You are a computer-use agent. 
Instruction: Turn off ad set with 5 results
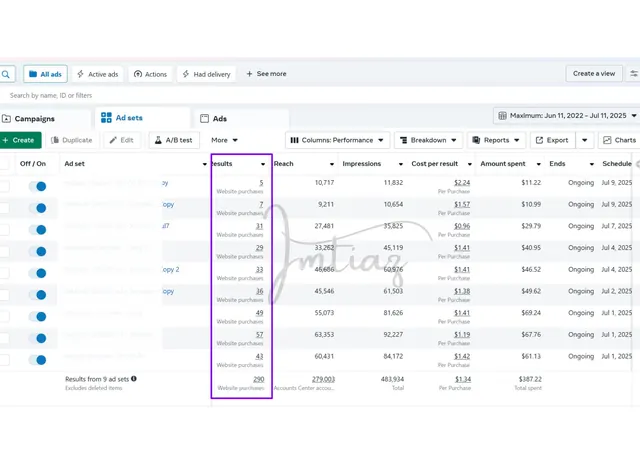(x=37, y=187)
